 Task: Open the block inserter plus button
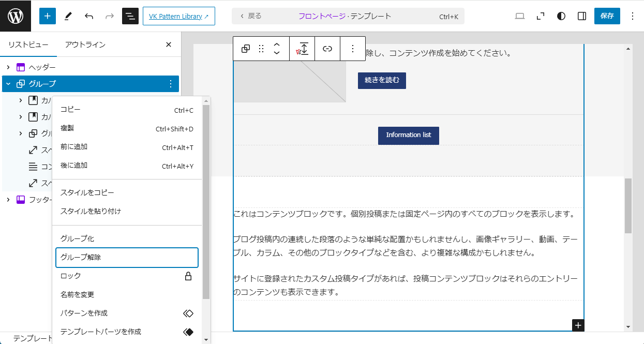[47, 16]
